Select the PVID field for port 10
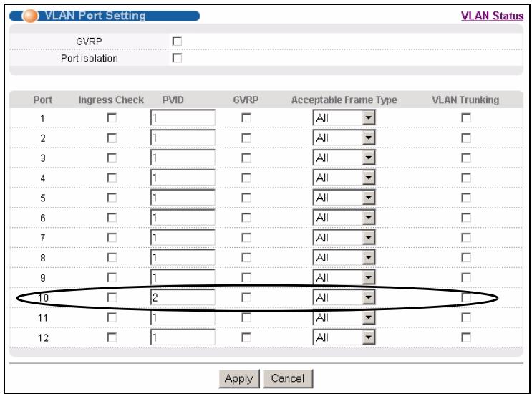The height and width of the screenshot is (394, 532). coord(183,297)
